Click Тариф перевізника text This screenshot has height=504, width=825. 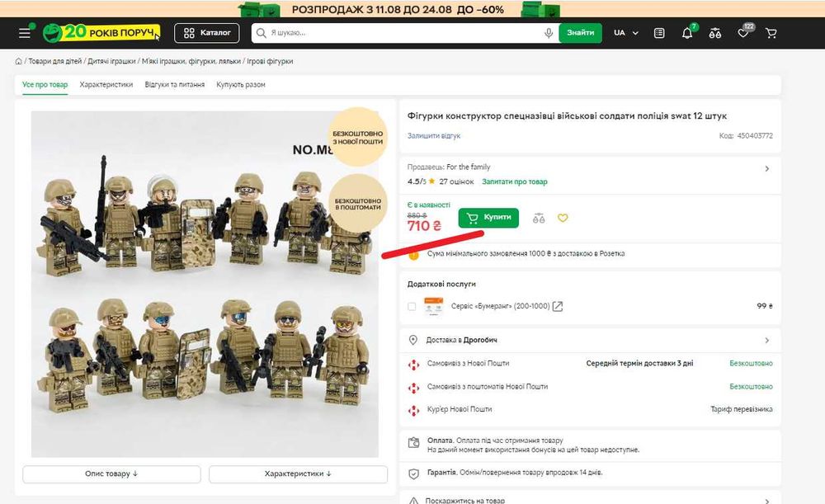pyautogui.click(x=742, y=409)
